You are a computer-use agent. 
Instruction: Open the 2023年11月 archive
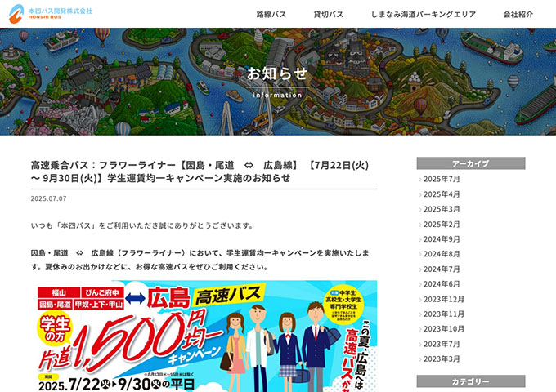coord(444,314)
